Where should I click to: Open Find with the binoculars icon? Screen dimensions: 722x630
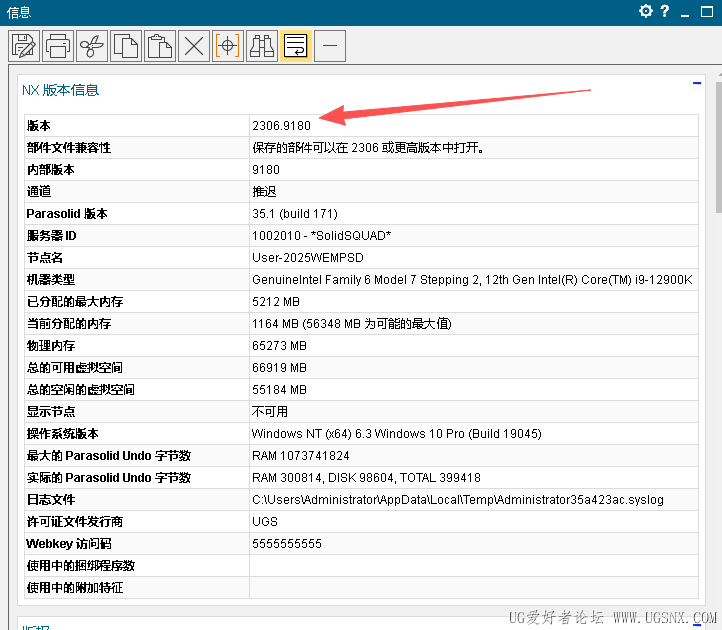click(x=262, y=46)
